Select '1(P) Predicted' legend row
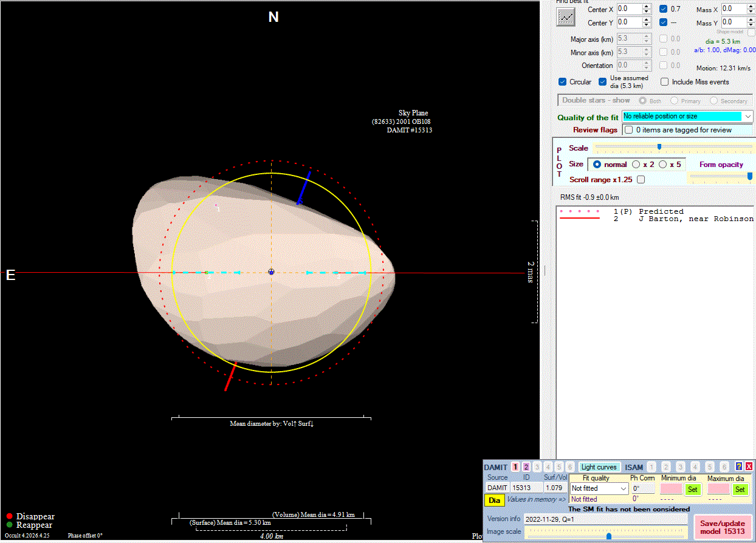756x543 pixels. click(648, 211)
